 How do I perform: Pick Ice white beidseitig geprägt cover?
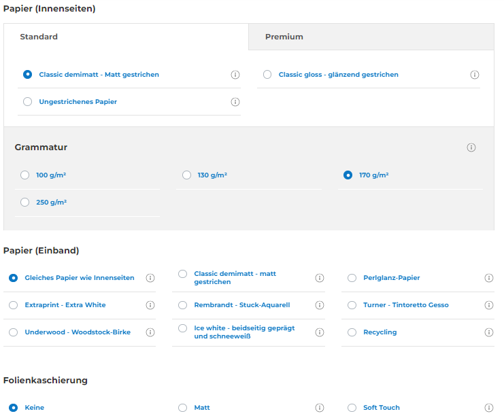183,328
